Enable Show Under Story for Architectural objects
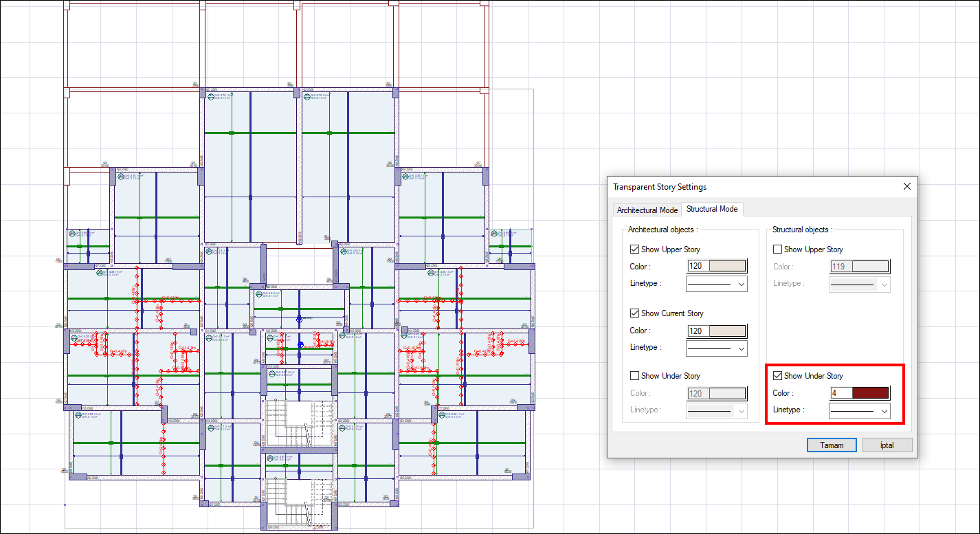Image resolution: width=980 pixels, height=534 pixels. click(x=634, y=376)
